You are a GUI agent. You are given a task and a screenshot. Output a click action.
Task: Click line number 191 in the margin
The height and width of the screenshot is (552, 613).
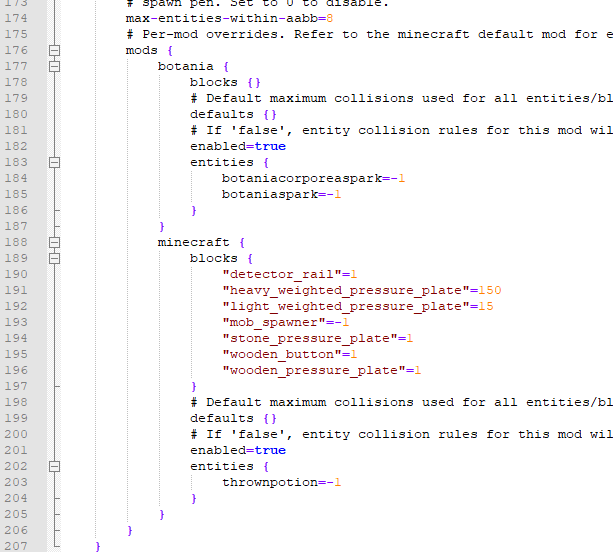[16, 290]
